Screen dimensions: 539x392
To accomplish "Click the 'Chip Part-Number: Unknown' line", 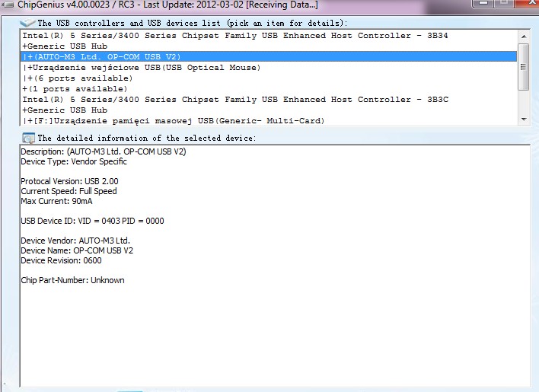I will tap(72, 280).
